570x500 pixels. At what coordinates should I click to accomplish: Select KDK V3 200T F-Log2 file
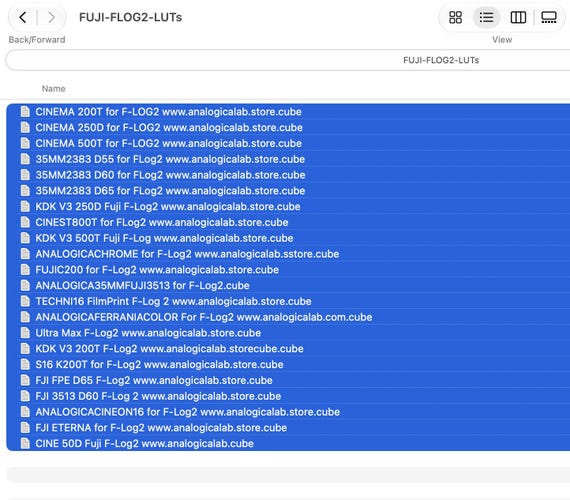point(288,349)
